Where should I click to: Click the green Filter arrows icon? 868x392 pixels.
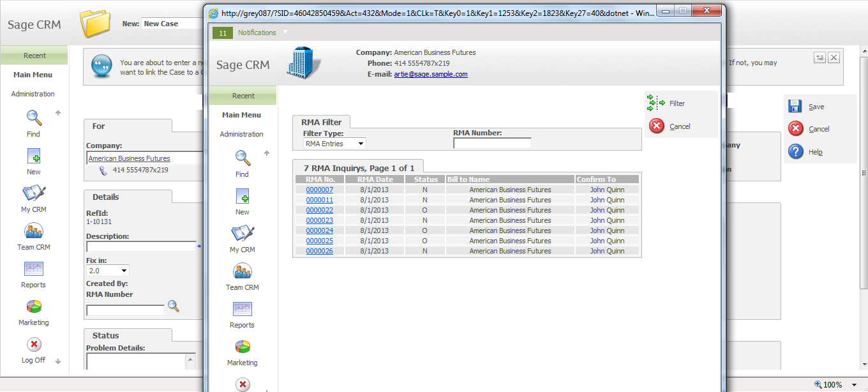[656, 103]
